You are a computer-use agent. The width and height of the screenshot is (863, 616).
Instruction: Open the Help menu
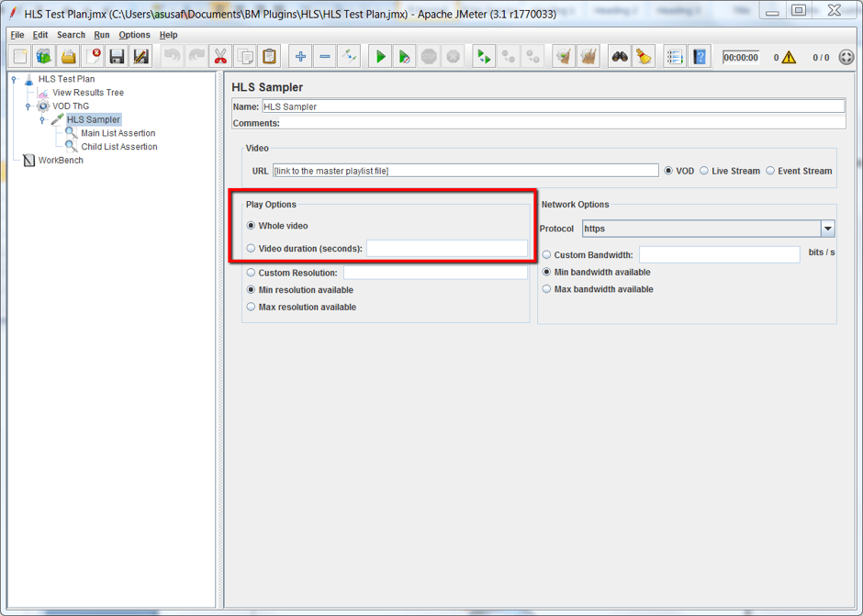coord(168,35)
